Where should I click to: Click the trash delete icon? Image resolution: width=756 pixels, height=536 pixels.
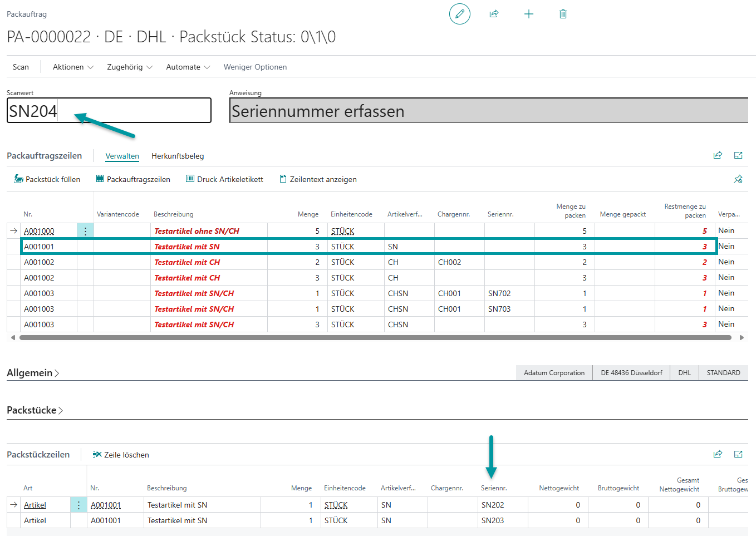point(563,14)
